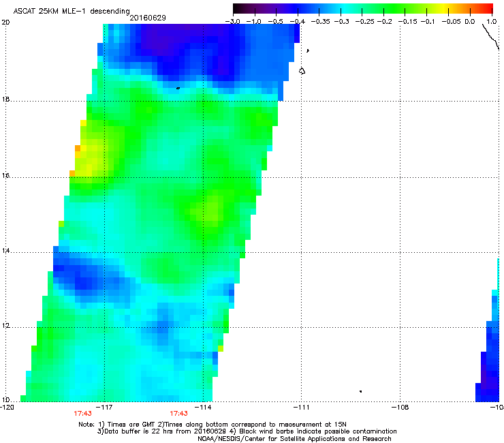Select the longitude label "-111"

[x=301, y=408]
